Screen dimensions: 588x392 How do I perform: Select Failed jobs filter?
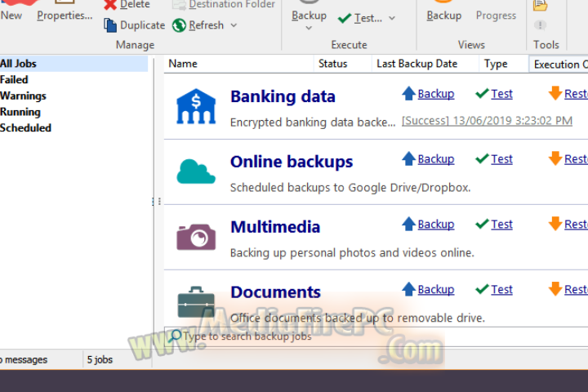coord(14,79)
